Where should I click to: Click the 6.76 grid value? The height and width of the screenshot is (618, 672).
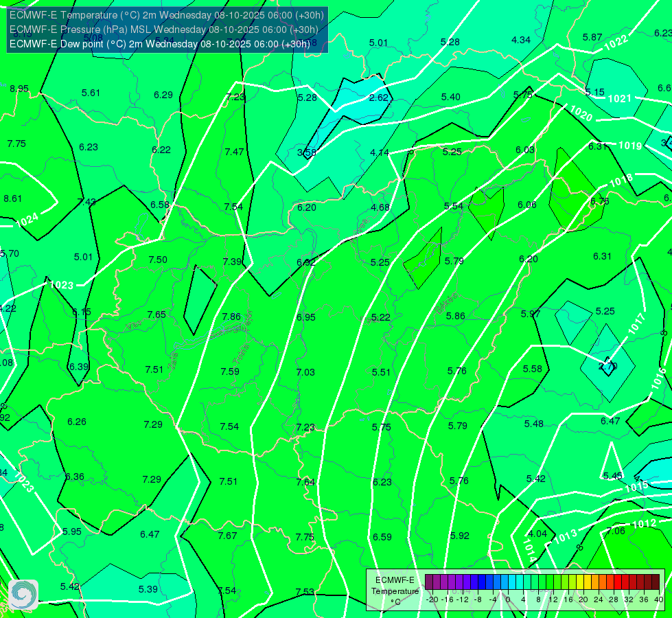599,201
